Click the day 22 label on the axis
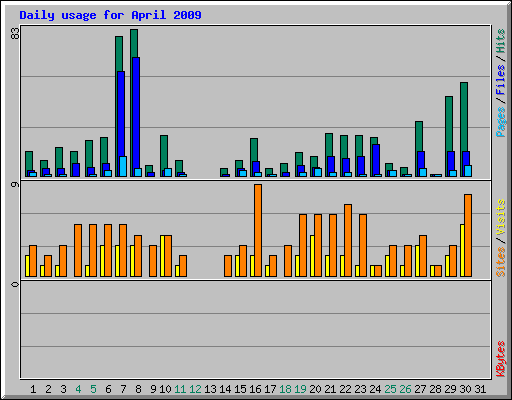 (345, 389)
